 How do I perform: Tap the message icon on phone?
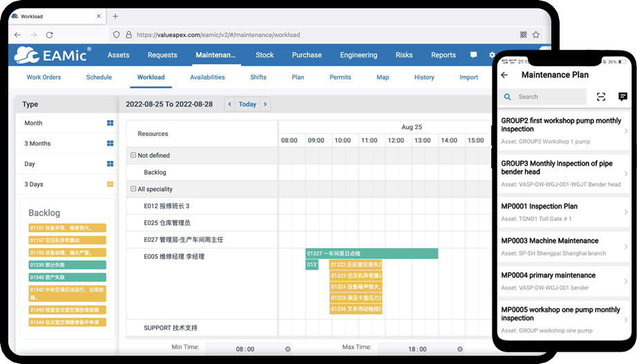pos(622,97)
